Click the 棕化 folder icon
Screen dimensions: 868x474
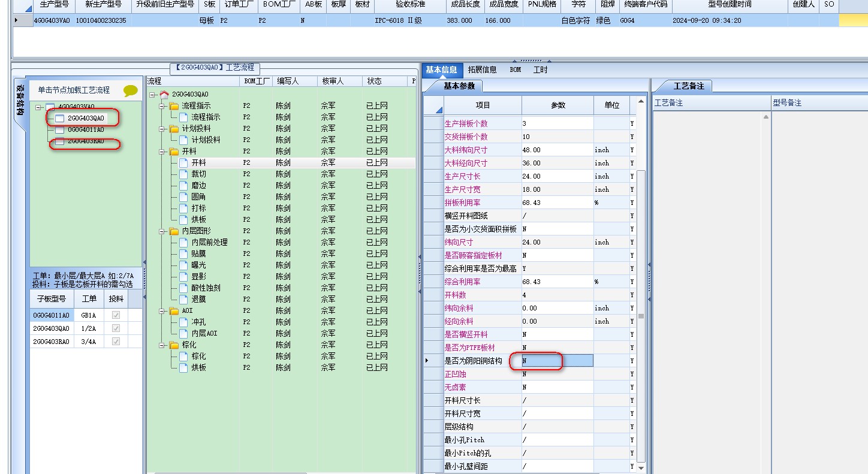tap(174, 345)
